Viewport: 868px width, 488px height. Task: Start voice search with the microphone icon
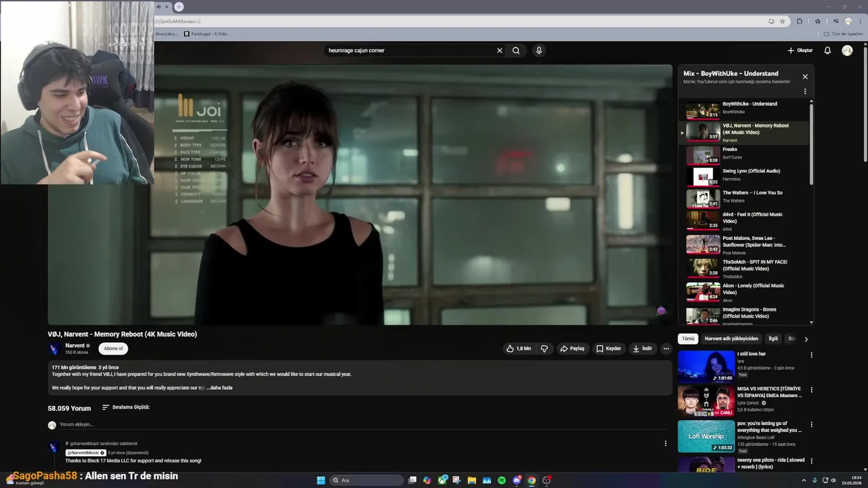click(x=538, y=50)
